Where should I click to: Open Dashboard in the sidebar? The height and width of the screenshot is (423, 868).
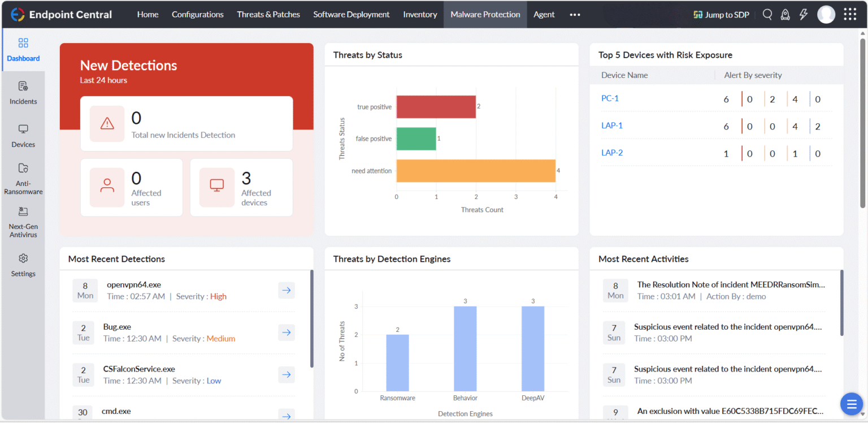[23, 50]
